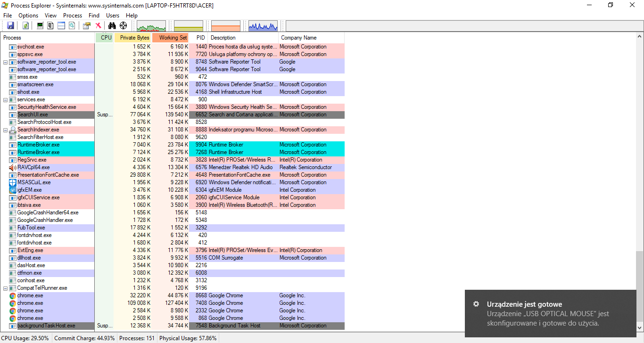Screen dimensions: 644x343
Task: Sort by the Working Set column header
Action: (171, 38)
